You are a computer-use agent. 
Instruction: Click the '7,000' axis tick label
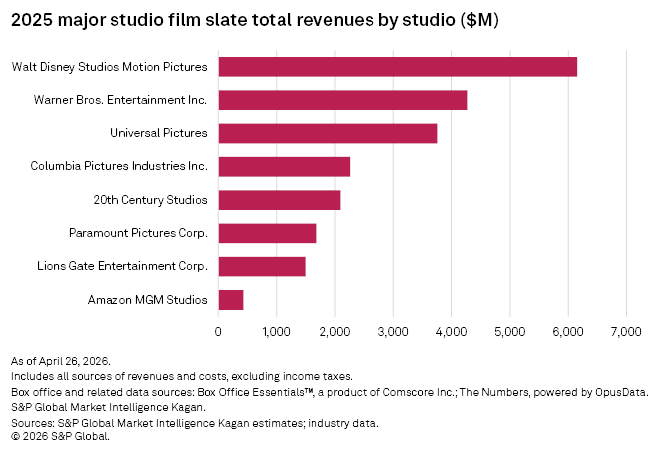click(626, 332)
